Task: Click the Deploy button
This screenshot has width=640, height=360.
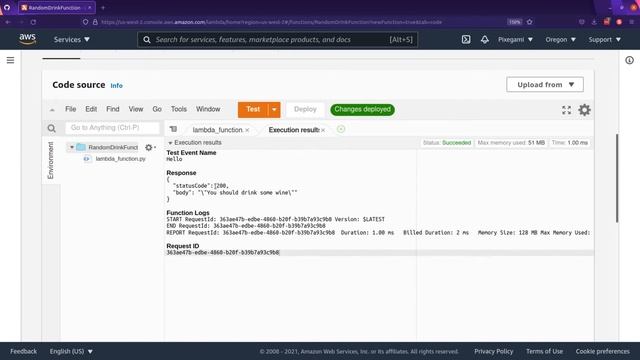Action: click(305, 109)
